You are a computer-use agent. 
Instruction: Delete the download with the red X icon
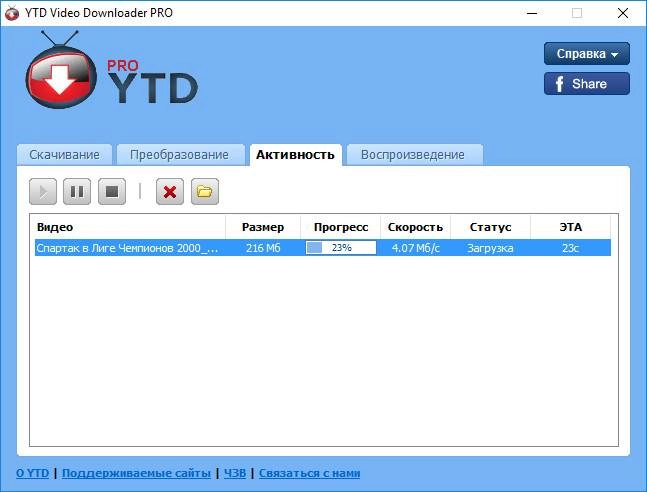[170, 192]
